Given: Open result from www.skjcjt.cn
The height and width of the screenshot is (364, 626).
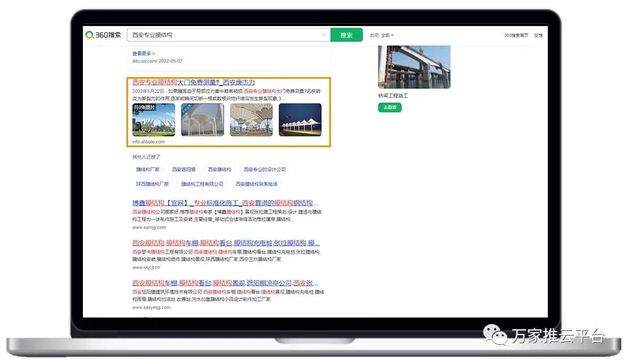Looking at the screenshot, I should [x=225, y=243].
